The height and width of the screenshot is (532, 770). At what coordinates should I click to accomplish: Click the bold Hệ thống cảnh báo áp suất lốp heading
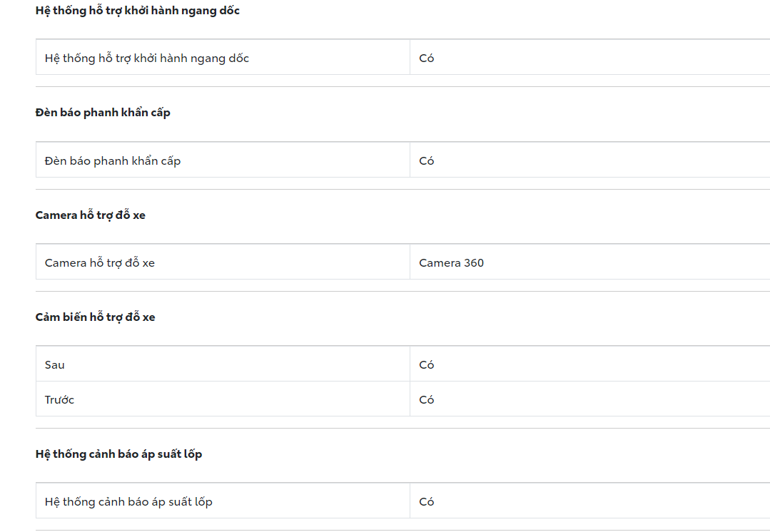coord(118,454)
